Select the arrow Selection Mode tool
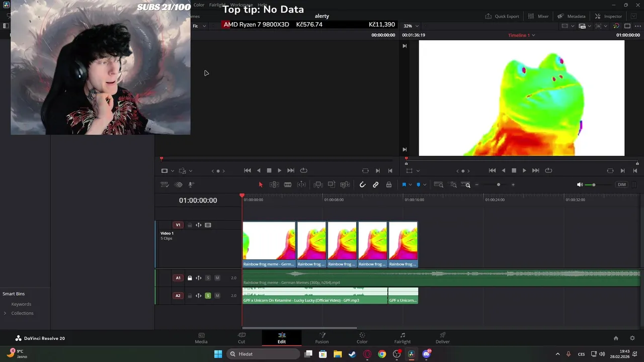The image size is (644, 362). 261,185
